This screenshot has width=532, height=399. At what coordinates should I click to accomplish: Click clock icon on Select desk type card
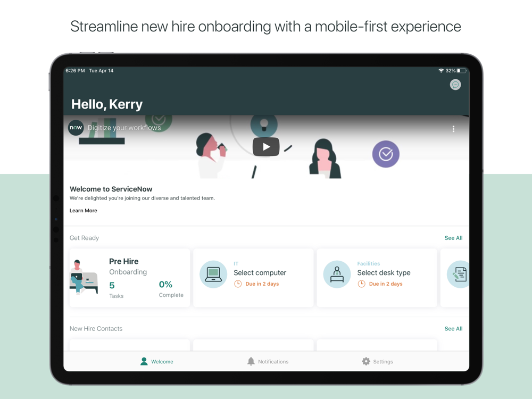pyautogui.click(x=361, y=284)
